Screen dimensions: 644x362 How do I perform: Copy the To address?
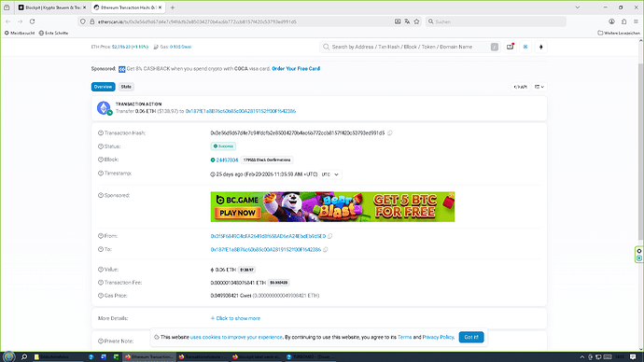point(326,249)
